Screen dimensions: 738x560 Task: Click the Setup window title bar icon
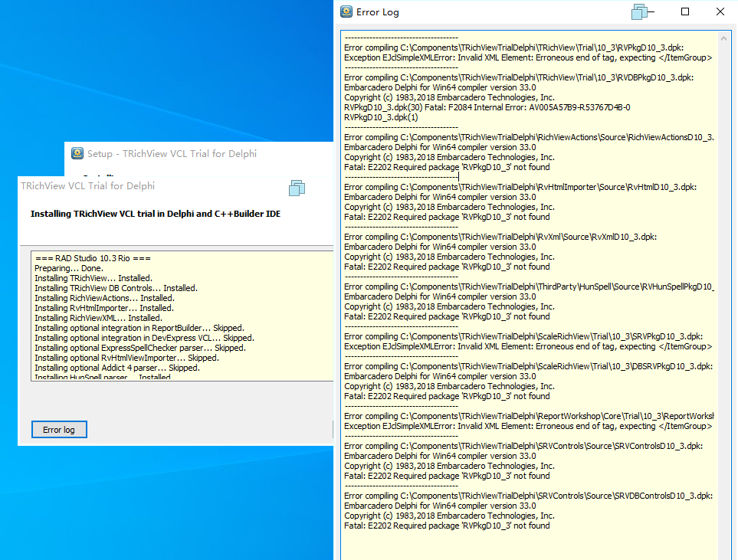(x=77, y=153)
